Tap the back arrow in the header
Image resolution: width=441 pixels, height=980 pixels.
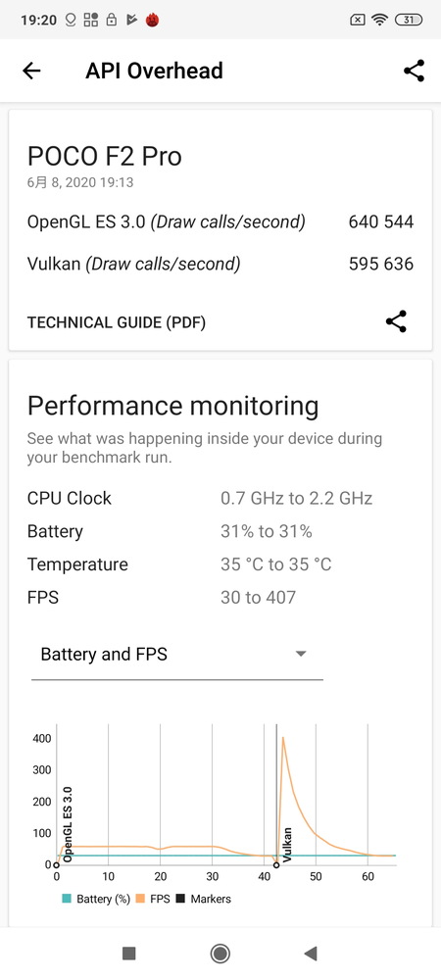[x=31, y=72]
